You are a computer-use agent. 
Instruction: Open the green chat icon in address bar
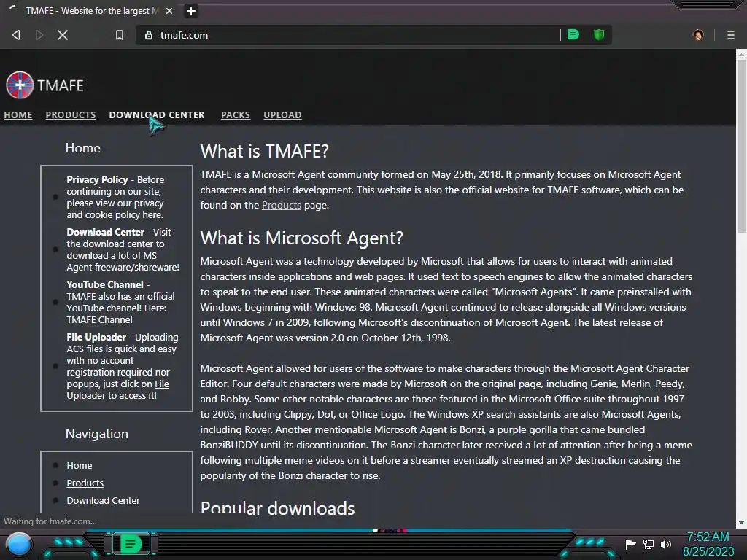(x=573, y=35)
